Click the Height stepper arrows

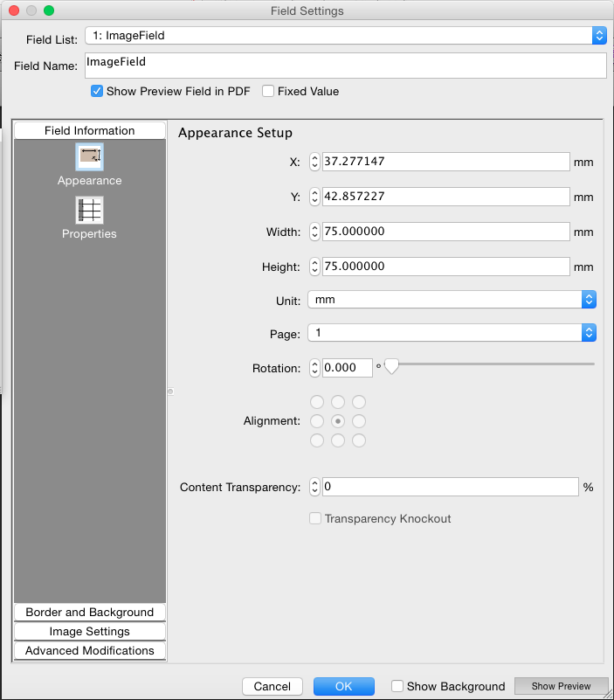point(315,267)
